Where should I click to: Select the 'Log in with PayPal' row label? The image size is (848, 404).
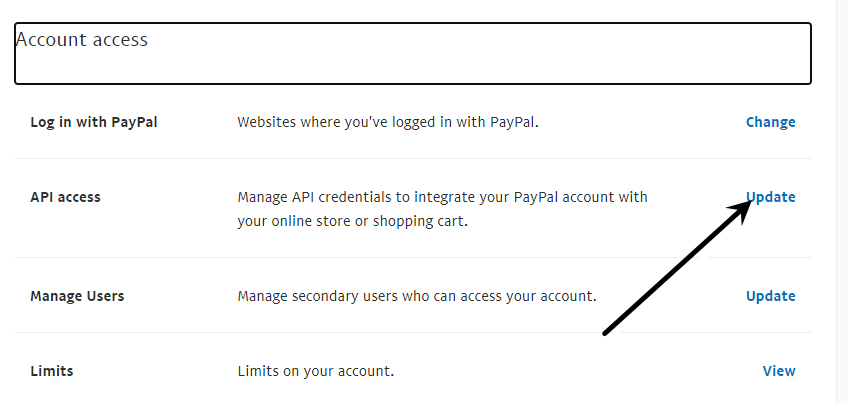[94, 122]
